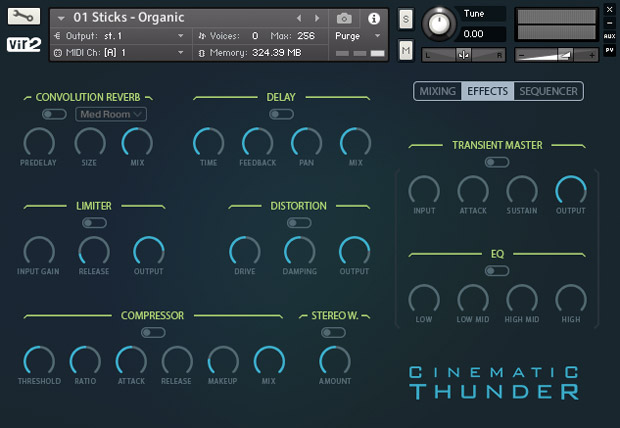Toggle PV performance view button

(609, 50)
